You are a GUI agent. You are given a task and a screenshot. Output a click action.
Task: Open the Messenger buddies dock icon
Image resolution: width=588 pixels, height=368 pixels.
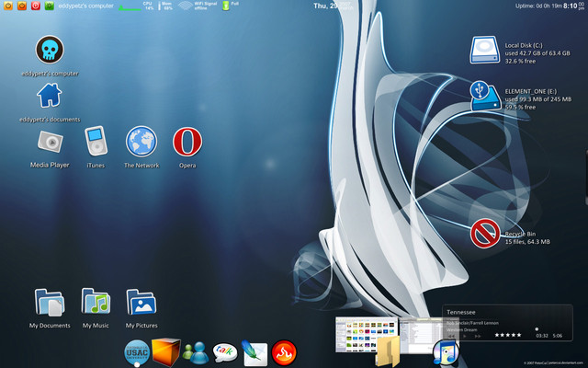pos(196,353)
